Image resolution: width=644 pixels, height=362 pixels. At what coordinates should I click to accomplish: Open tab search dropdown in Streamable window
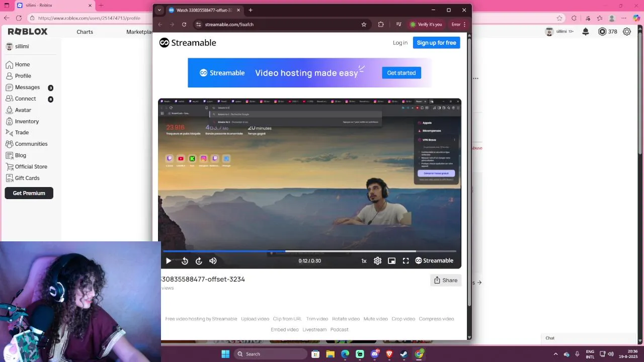coord(159,10)
